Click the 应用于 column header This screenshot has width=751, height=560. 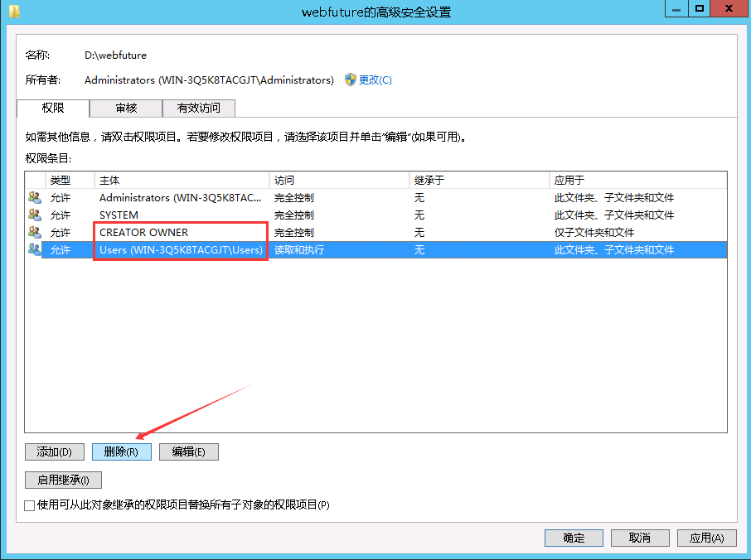click(637, 181)
